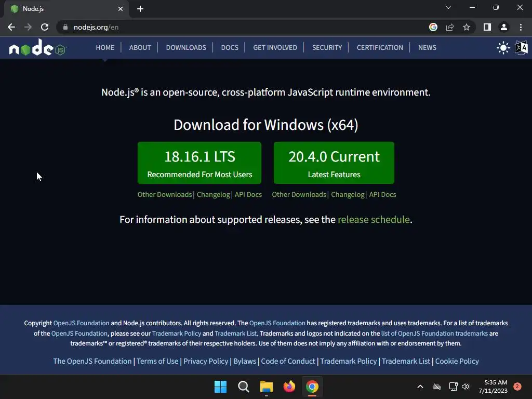This screenshot has height=399, width=532.
Task: Open Firefox from taskbar
Action: coord(289,387)
